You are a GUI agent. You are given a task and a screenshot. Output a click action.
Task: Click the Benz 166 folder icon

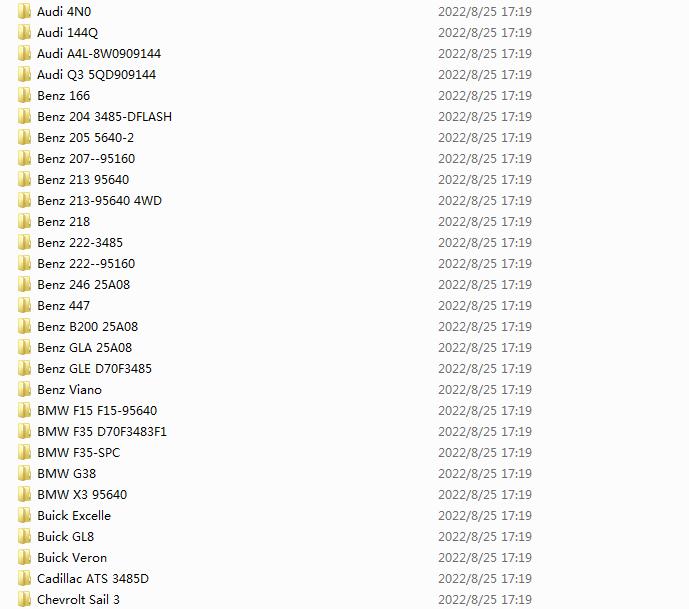(x=24, y=95)
